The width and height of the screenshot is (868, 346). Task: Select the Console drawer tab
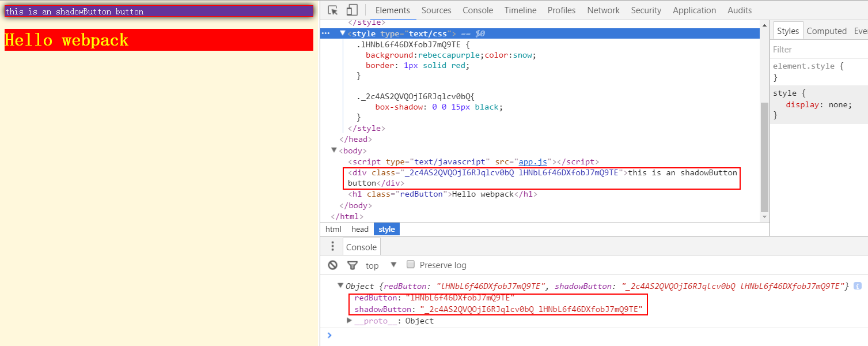(361, 247)
